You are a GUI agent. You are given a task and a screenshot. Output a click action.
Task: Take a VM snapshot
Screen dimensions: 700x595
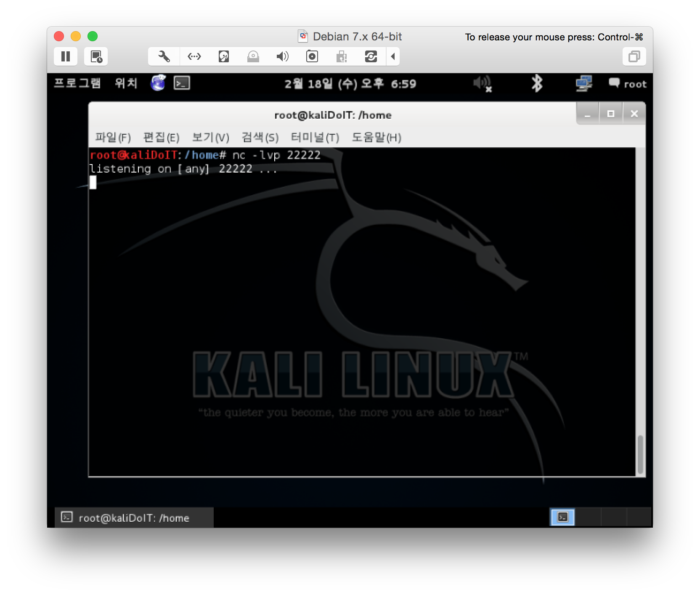(96, 56)
